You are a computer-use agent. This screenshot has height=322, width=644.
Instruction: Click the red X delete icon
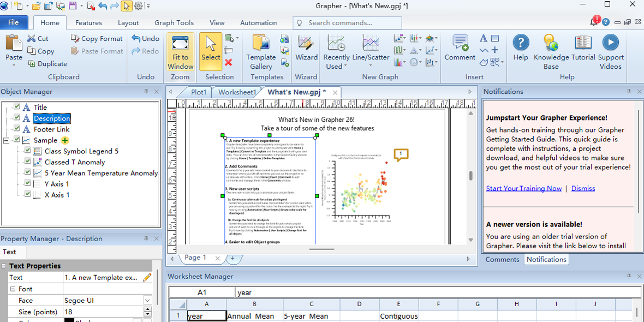point(229,62)
